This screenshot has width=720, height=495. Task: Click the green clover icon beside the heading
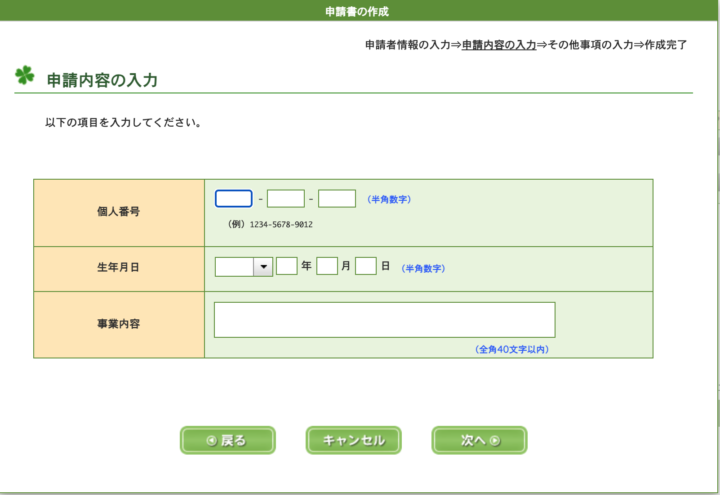pyautogui.click(x=24, y=75)
